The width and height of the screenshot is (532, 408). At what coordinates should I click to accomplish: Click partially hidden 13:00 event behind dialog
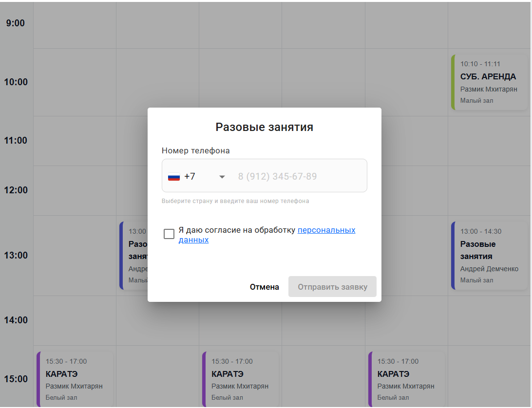pyautogui.click(x=133, y=256)
